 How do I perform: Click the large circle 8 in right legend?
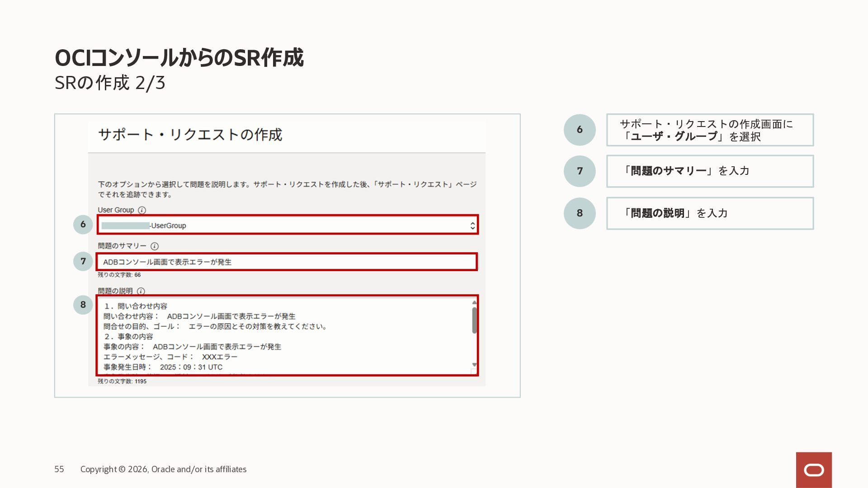(580, 213)
